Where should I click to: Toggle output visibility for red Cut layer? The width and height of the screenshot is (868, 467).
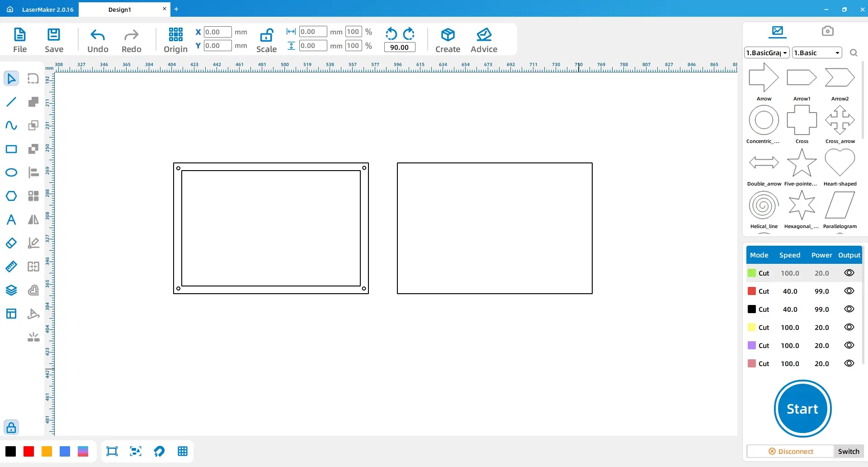[x=849, y=291]
